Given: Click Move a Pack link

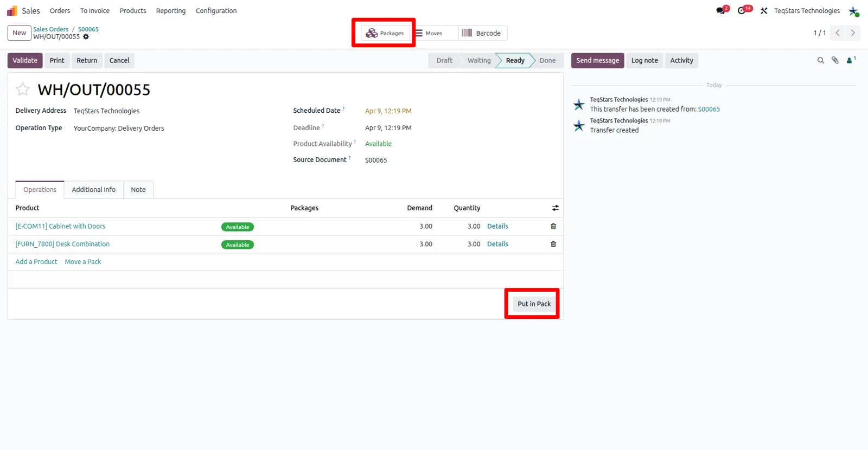Looking at the screenshot, I should pyautogui.click(x=83, y=262).
